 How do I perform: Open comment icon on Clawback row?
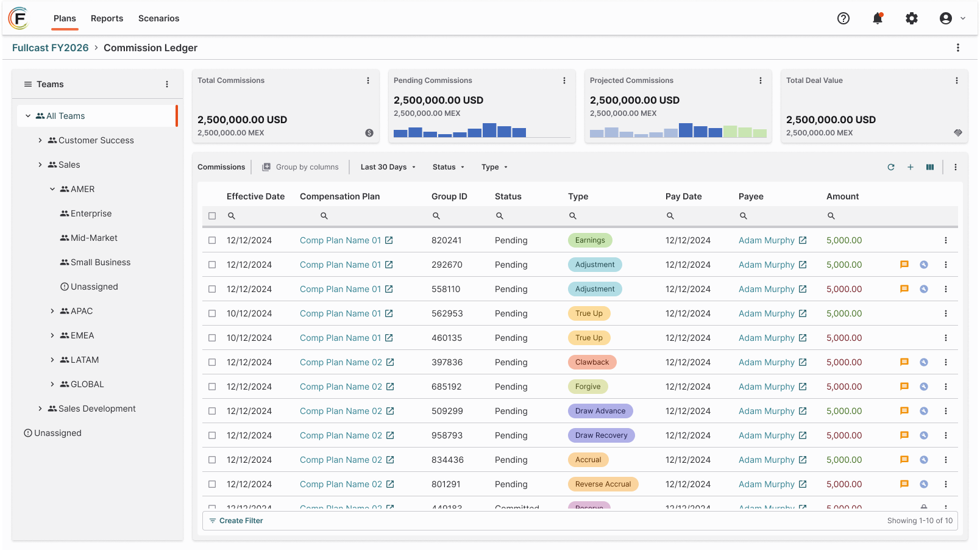coord(904,362)
